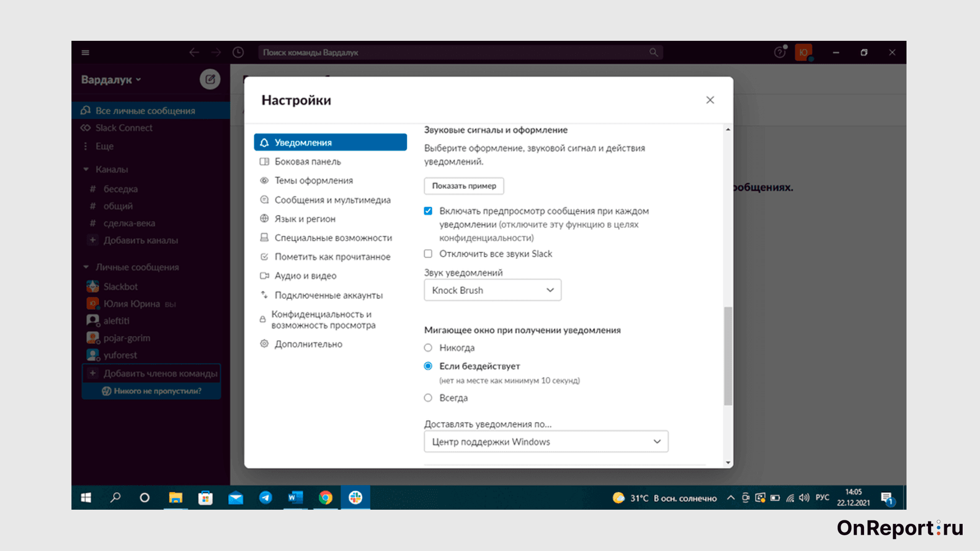Open Язык и регион tab
The width and height of the screenshot is (980, 551).
(330, 219)
